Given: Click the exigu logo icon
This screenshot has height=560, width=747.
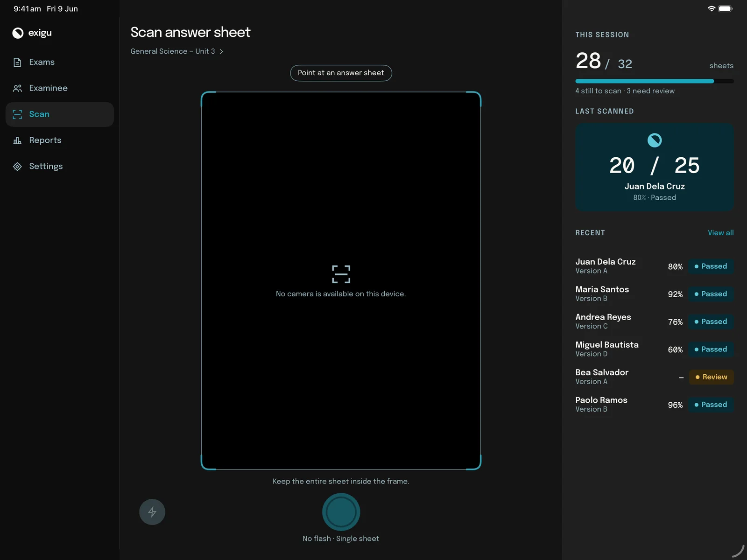Looking at the screenshot, I should click(18, 33).
